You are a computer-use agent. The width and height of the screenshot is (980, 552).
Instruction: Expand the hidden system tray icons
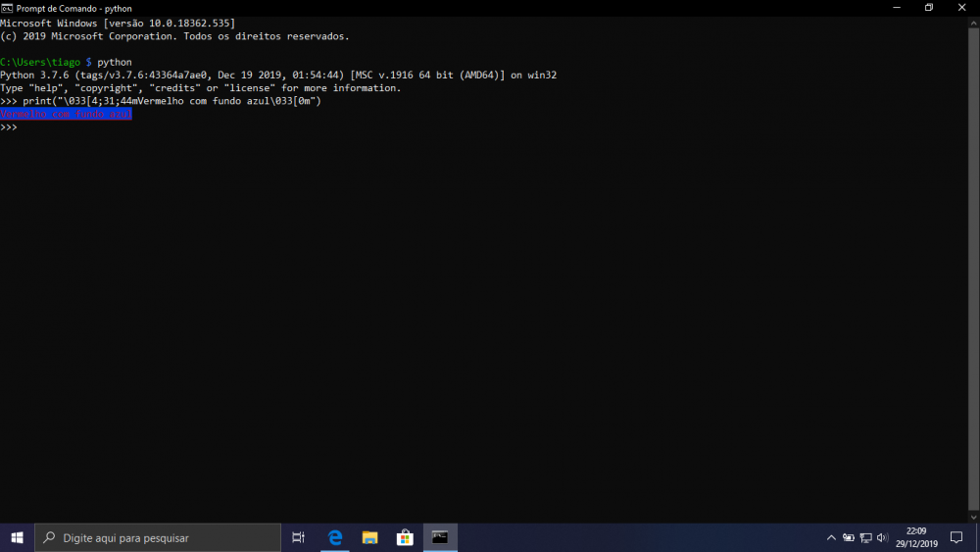coord(831,537)
